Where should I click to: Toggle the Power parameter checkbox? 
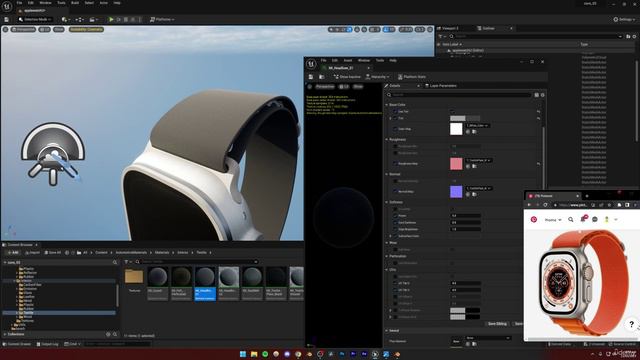coord(395,216)
